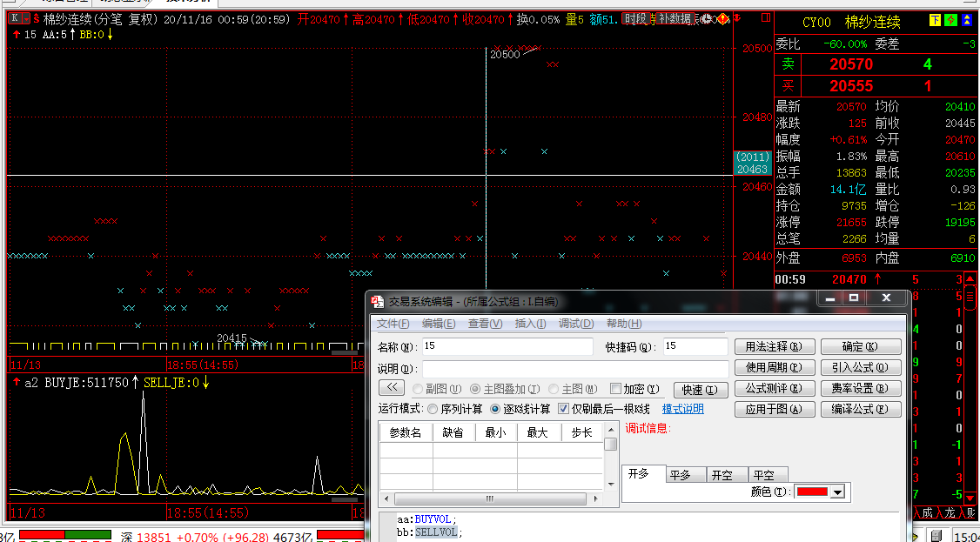The width and height of the screenshot is (980, 542).
Task: Select 逐K线计算 run mode
Action: click(496, 409)
